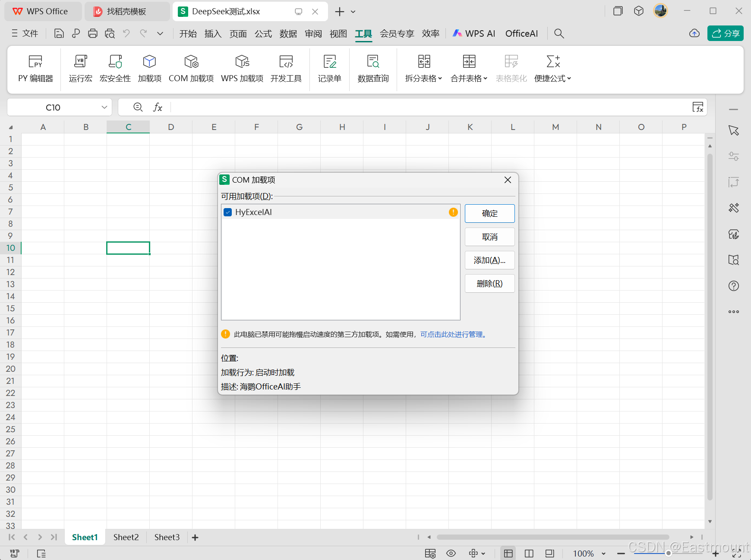Click 删除(R) to remove the add-in

click(490, 283)
